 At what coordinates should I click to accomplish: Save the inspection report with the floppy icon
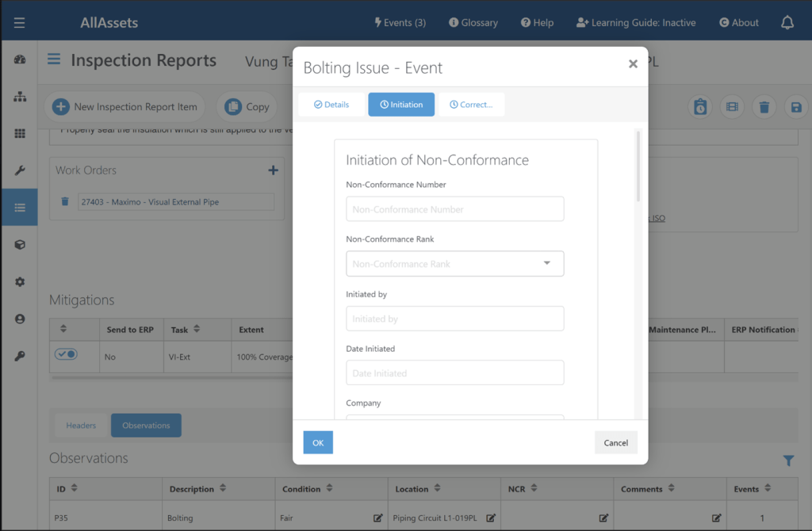pos(795,105)
